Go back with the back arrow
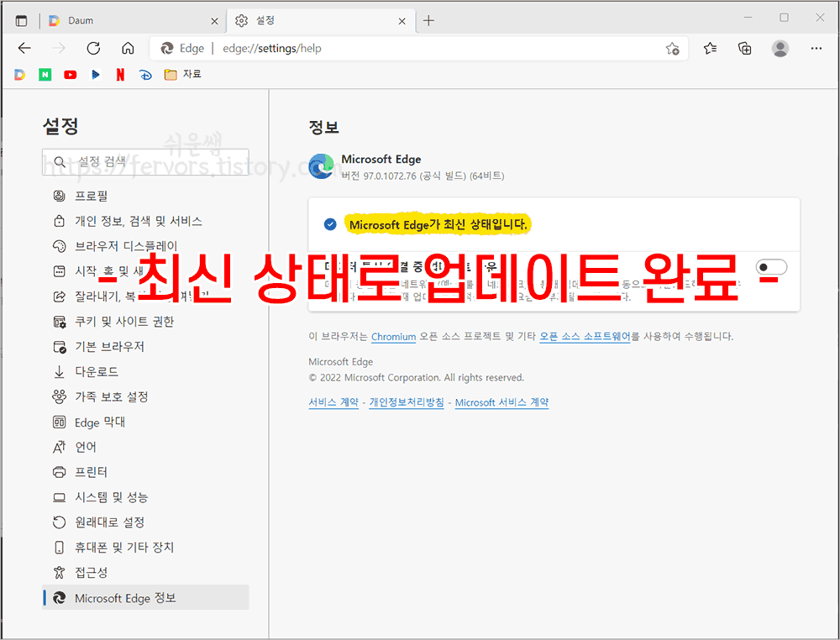Image resolution: width=840 pixels, height=640 pixels. point(24,48)
